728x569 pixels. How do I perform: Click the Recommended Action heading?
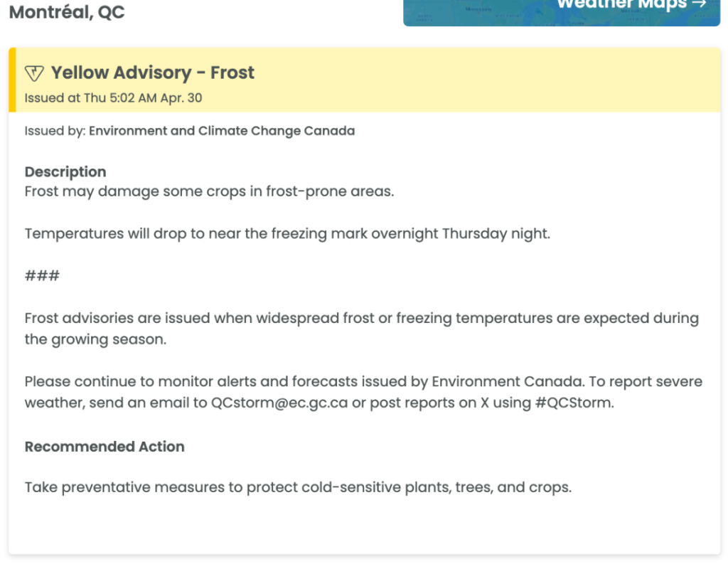point(105,447)
